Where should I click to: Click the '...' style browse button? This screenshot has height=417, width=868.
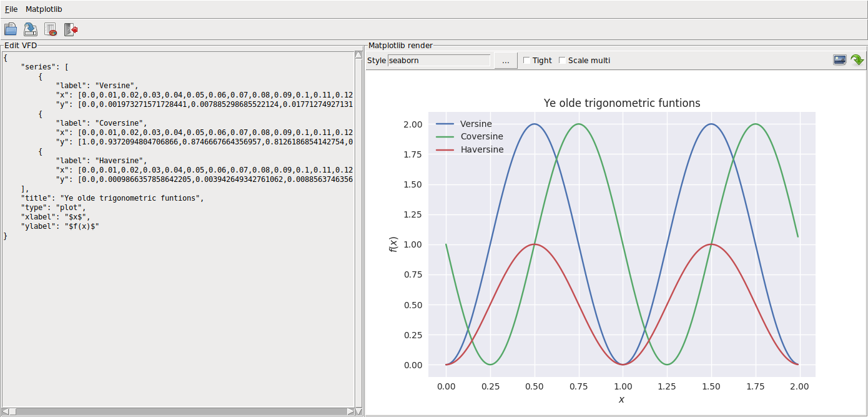pyautogui.click(x=506, y=61)
